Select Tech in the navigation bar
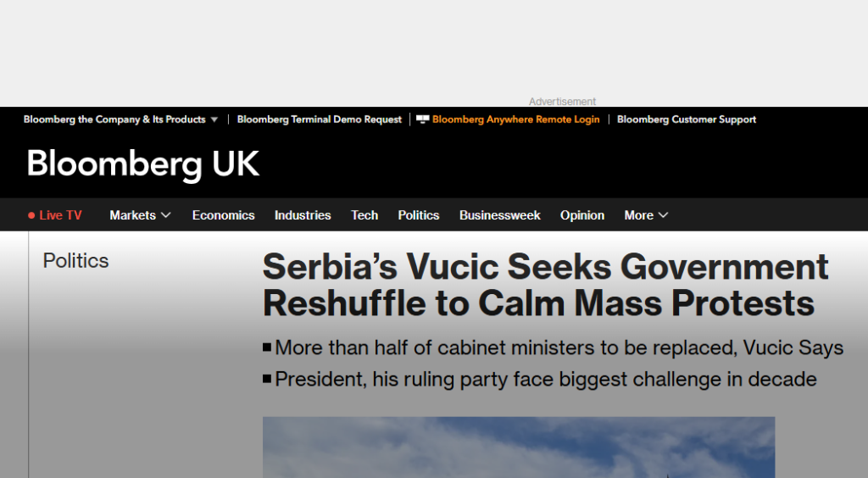The image size is (868, 478). tap(364, 215)
